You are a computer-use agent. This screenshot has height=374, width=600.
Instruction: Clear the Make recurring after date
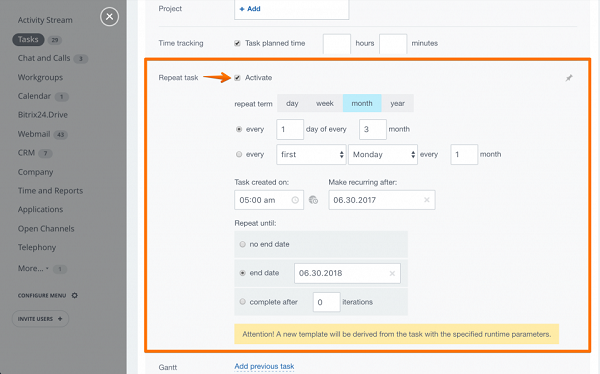coord(427,200)
